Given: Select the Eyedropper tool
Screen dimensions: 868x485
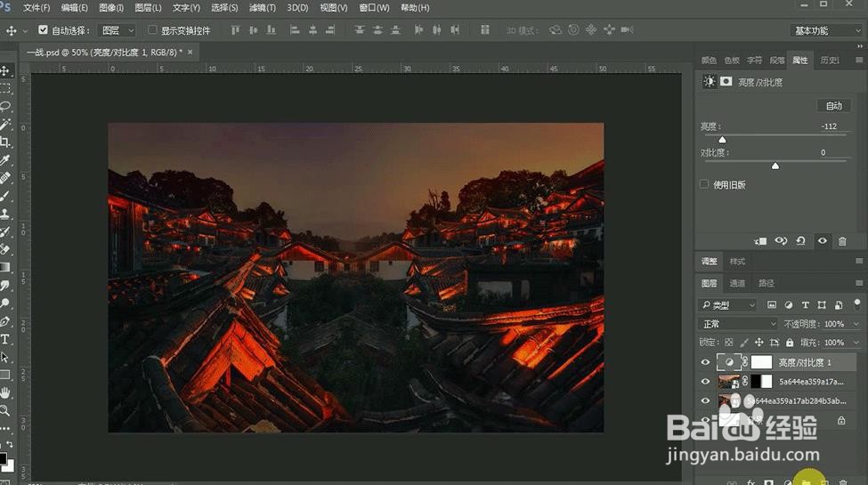Looking at the screenshot, I should click(x=5, y=160).
